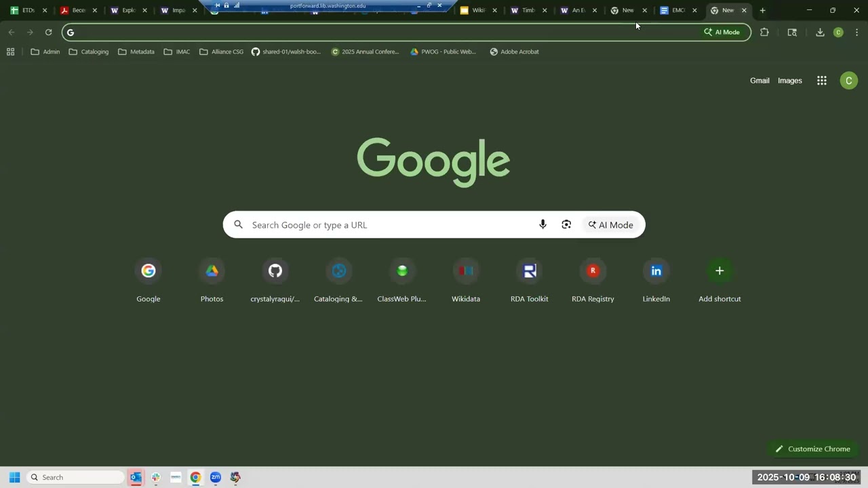Open the Chrome three-dot menu
Image resolution: width=868 pixels, height=488 pixels.
click(x=856, y=32)
